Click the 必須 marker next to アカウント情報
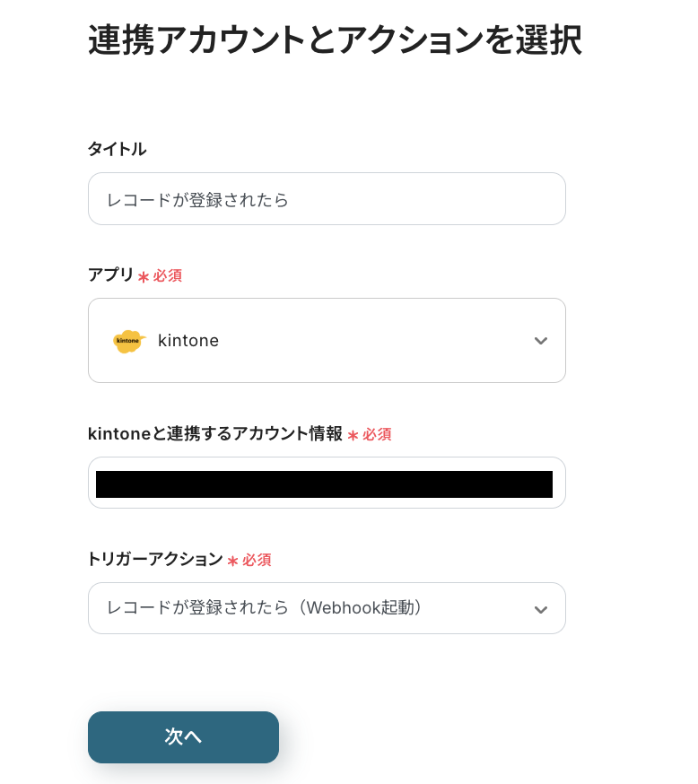698x784 pixels. click(x=377, y=435)
